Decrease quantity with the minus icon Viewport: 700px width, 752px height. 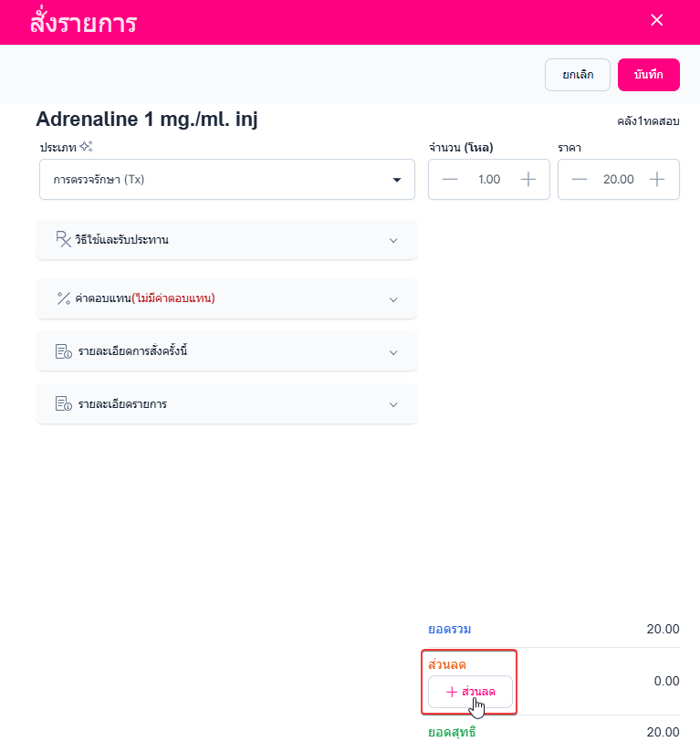point(450,179)
